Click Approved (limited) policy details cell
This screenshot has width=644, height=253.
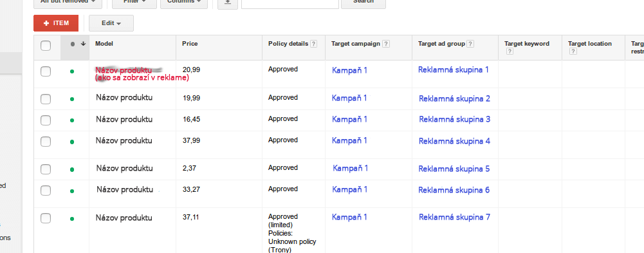[x=292, y=233]
